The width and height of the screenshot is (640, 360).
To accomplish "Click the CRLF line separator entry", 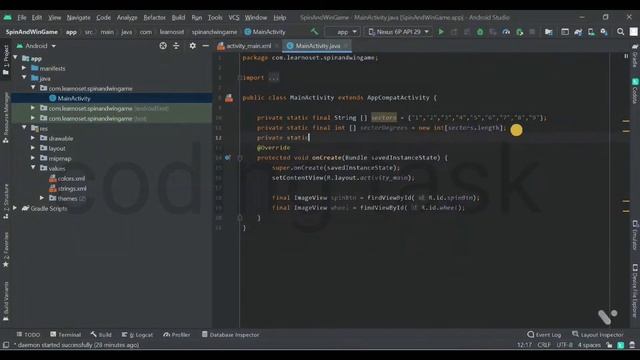I will 544,345.
